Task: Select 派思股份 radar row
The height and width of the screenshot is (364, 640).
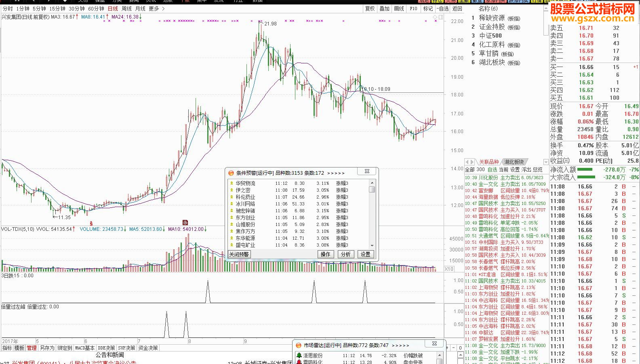Action: click(x=366, y=356)
